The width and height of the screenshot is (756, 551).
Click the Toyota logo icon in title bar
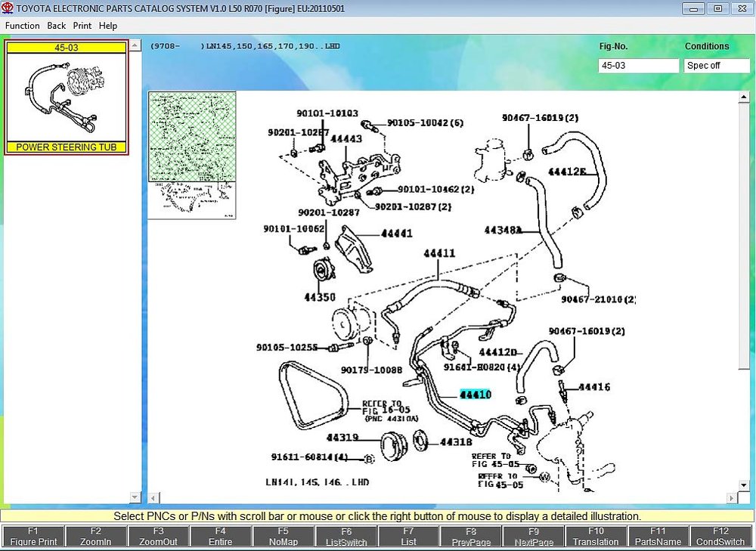tap(8, 8)
